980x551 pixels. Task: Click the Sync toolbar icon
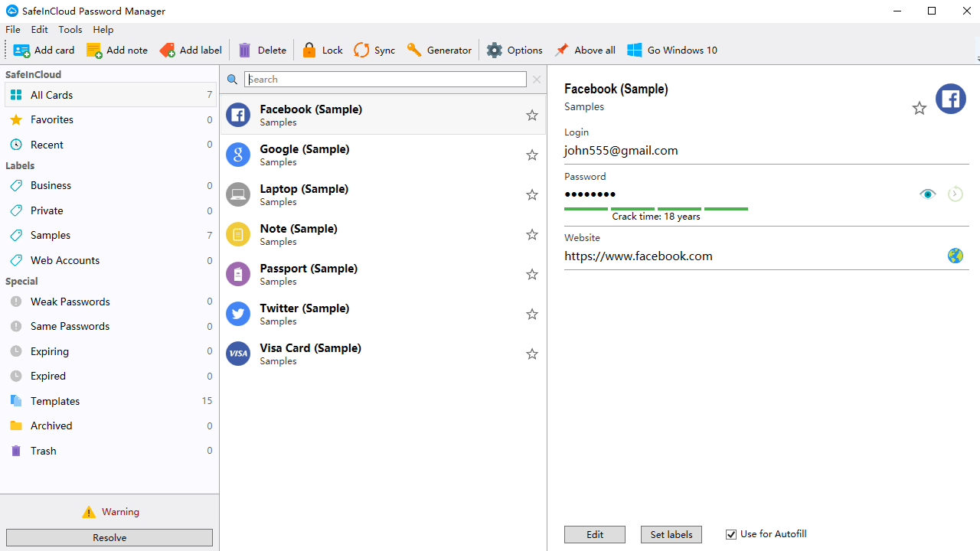[x=361, y=51]
